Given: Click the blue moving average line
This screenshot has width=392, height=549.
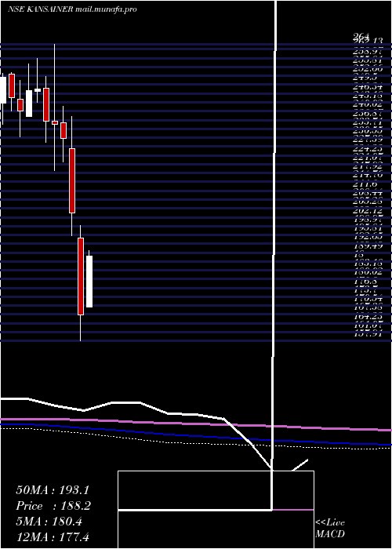Looking at the screenshot, I should [196, 435].
